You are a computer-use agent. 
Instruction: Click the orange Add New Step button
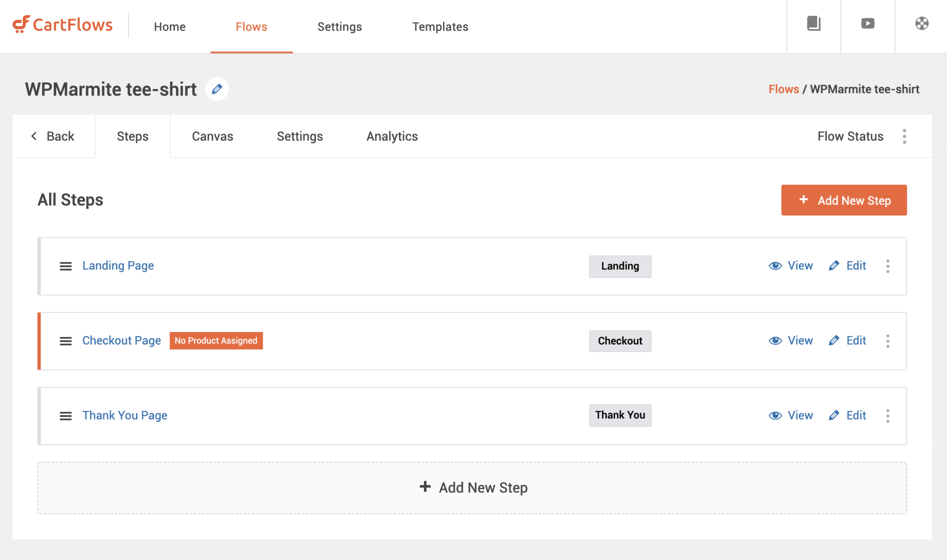(x=844, y=200)
